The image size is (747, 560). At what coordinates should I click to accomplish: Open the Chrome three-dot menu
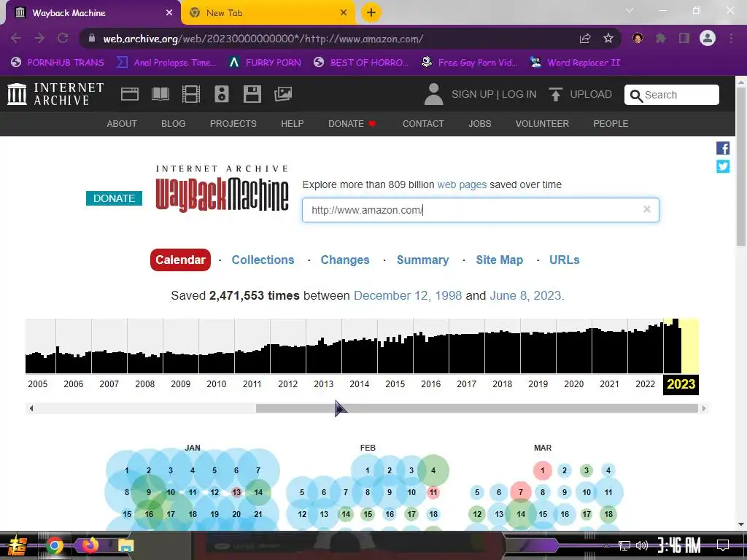(731, 38)
